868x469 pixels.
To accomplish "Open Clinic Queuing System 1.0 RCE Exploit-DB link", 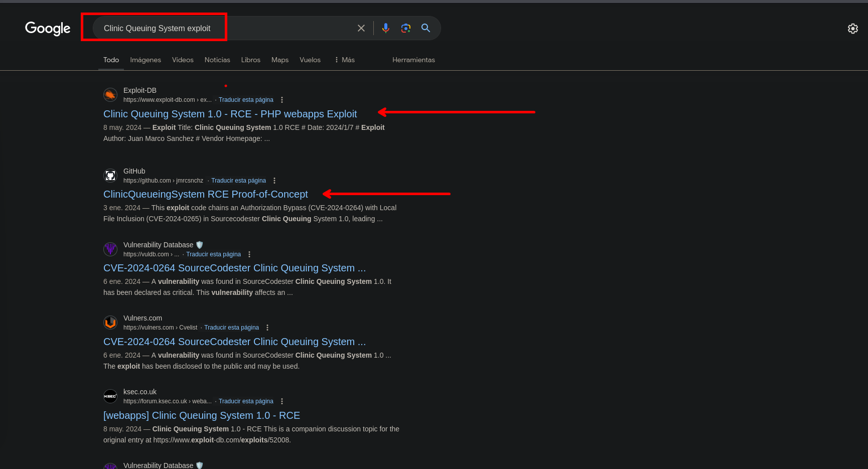I will tap(230, 114).
